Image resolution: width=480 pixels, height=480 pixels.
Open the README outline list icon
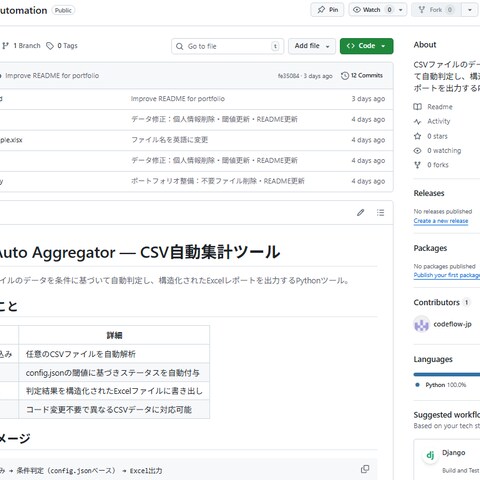pyautogui.click(x=380, y=212)
